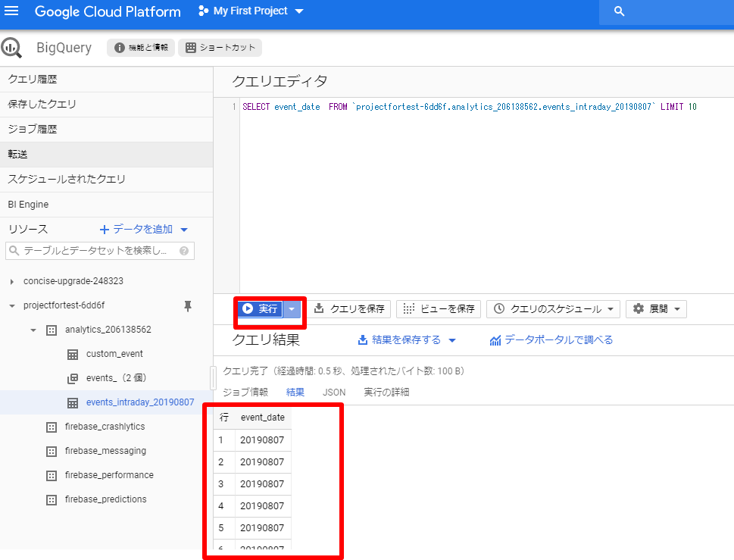
Task: Select the firebase_predictions dataset
Action: pos(105,499)
